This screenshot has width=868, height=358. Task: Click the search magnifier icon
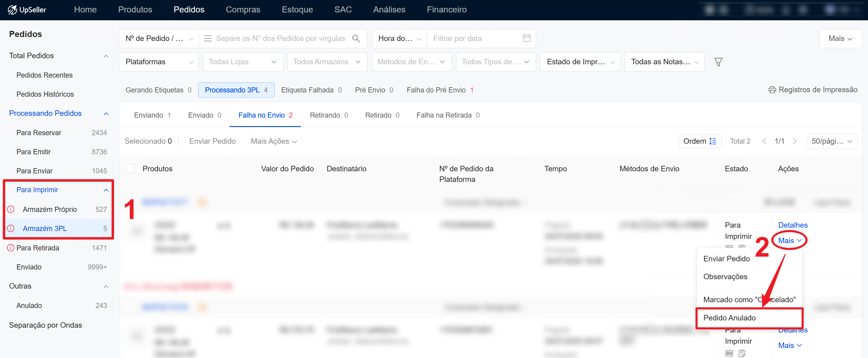356,38
